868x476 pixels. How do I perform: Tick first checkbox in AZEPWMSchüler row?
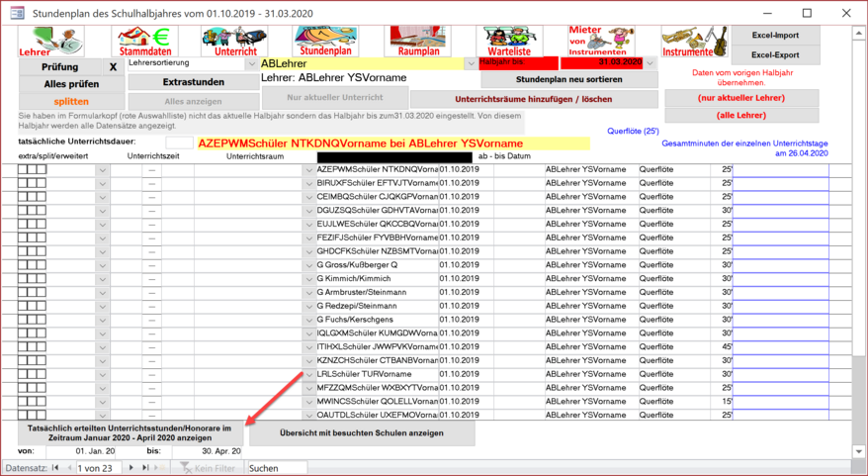click(x=24, y=170)
